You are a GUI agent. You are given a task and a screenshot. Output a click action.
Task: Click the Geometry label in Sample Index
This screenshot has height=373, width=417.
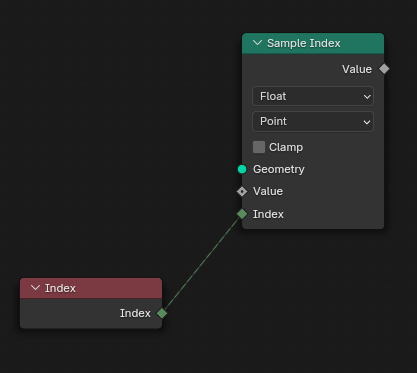(x=279, y=169)
